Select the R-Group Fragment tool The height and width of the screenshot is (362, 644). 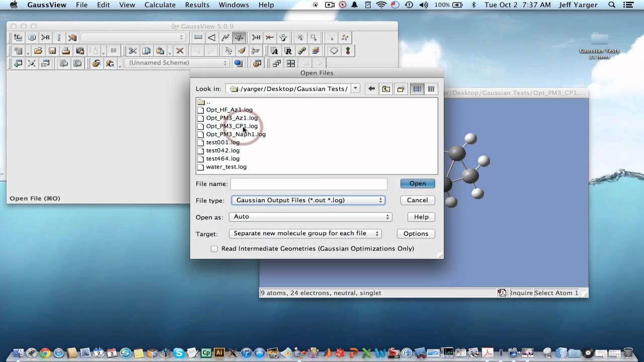tap(45, 37)
